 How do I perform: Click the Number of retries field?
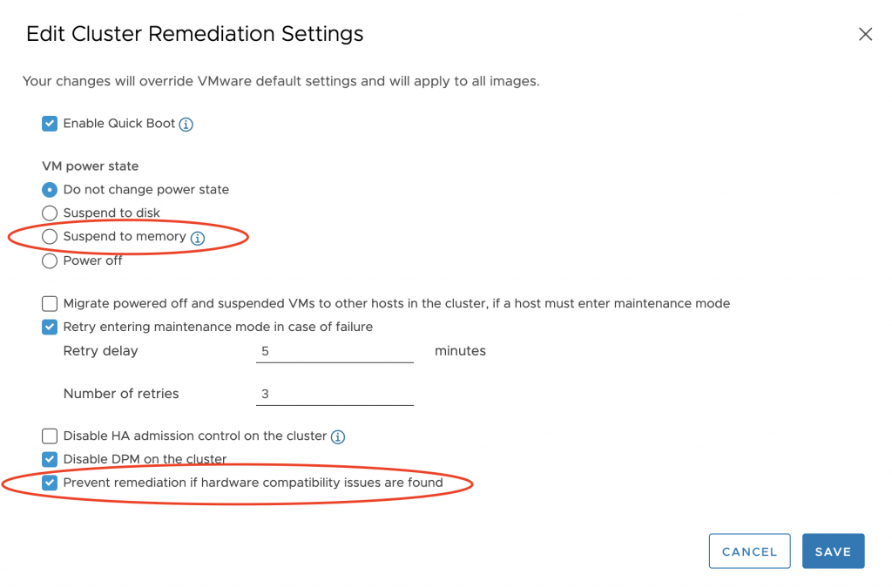pyautogui.click(x=334, y=394)
